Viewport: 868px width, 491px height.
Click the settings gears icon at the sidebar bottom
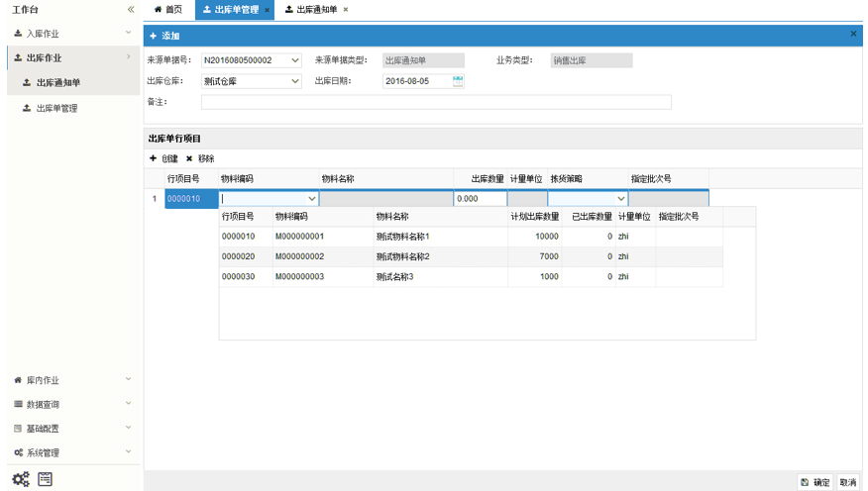(21, 479)
